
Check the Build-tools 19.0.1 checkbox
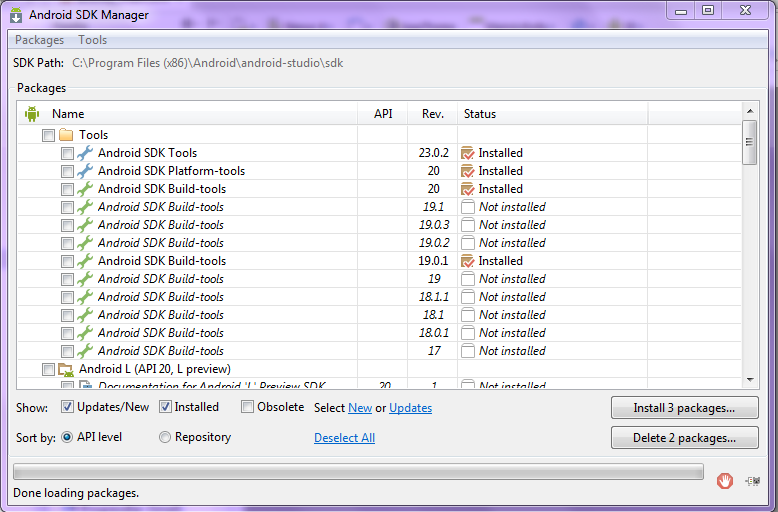67,261
